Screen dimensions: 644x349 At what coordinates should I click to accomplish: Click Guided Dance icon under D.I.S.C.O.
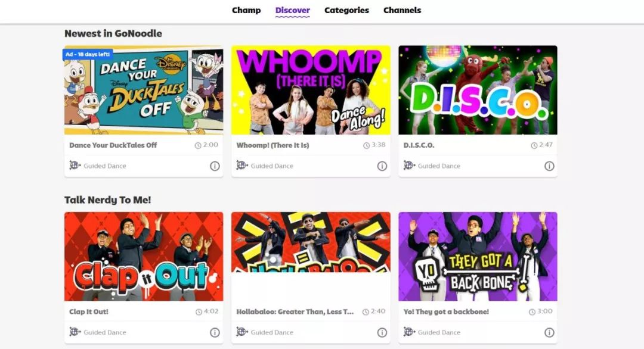[x=409, y=166]
